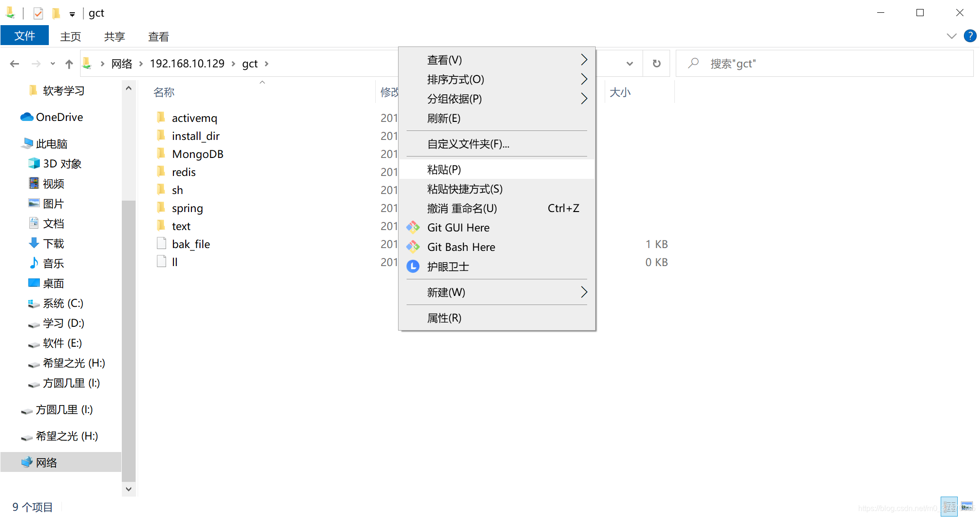Click the Git Bash Here icon

click(x=413, y=247)
